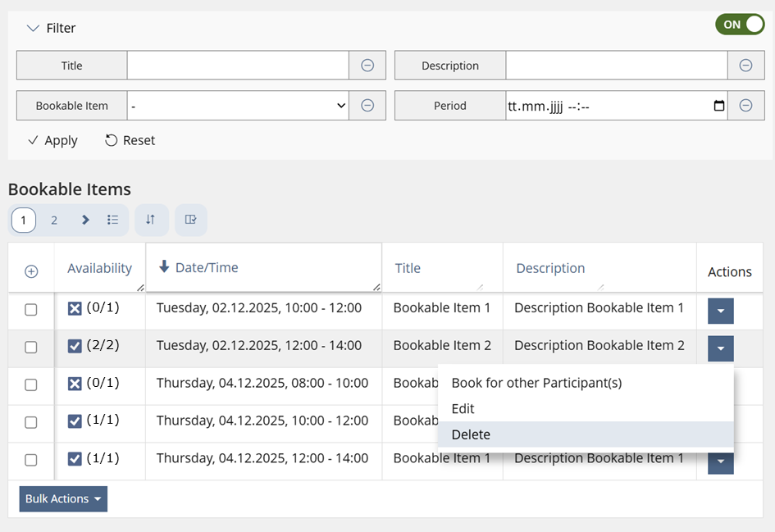Click the calendar picker icon in Period

(719, 106)
